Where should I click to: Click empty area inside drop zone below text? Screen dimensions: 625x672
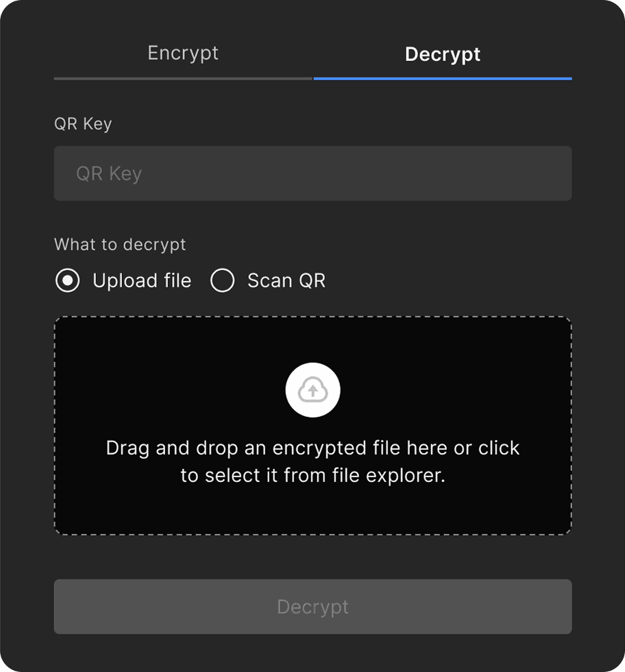click(312, 511)
